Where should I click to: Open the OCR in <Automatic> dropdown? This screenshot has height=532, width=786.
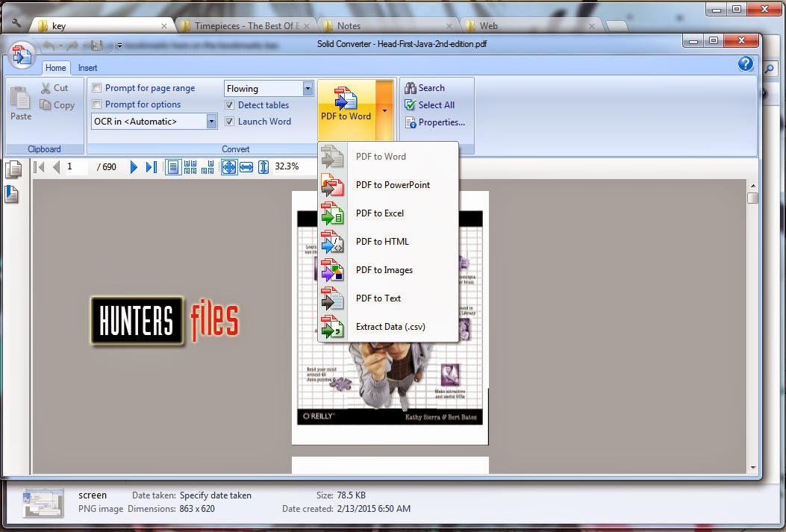tap(211, 121)
